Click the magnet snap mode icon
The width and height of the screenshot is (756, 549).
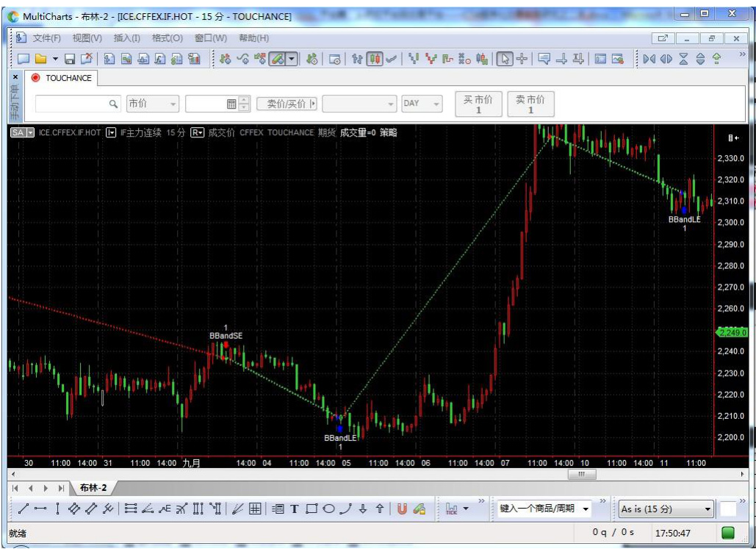[402, 509]
